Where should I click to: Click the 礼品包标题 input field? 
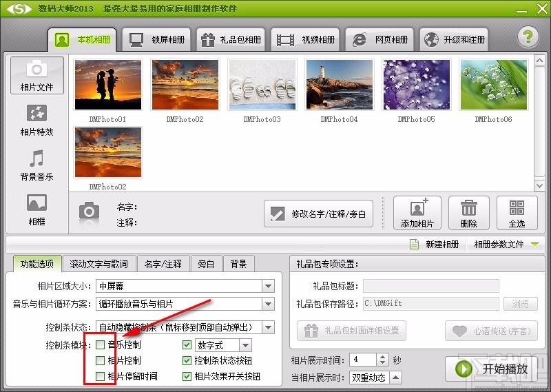click(x=431, y=286)
